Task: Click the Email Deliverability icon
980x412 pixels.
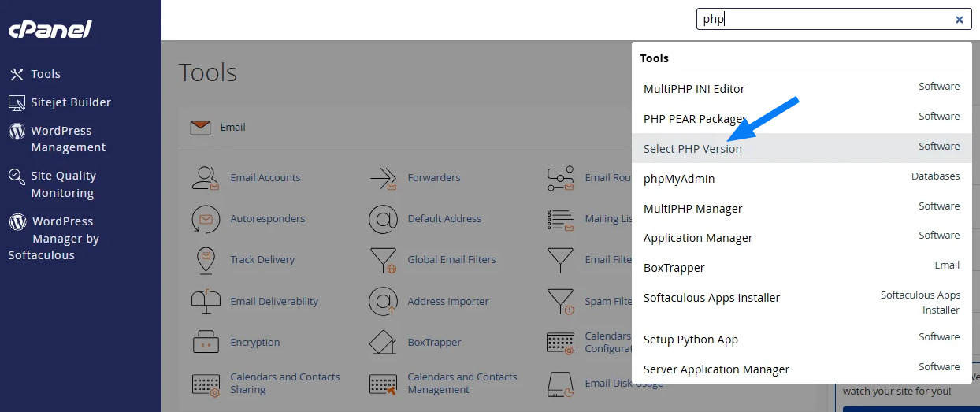Action: 205,301
